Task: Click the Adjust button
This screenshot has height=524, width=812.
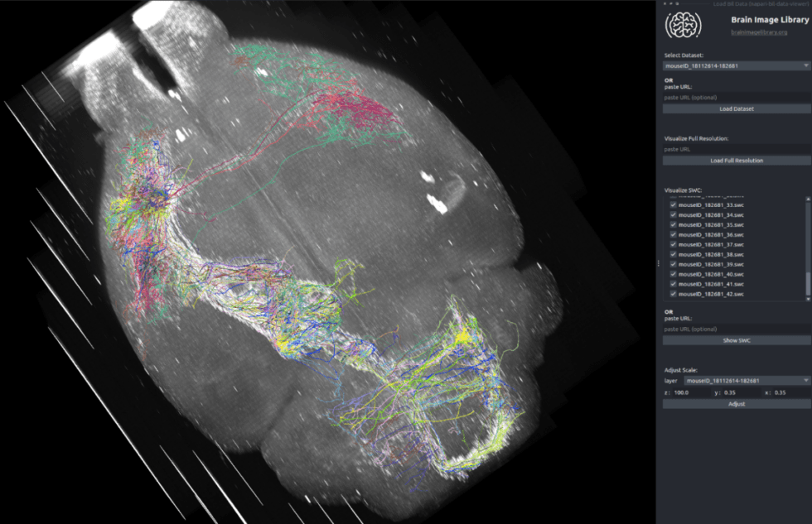Action: pos(737,404)
